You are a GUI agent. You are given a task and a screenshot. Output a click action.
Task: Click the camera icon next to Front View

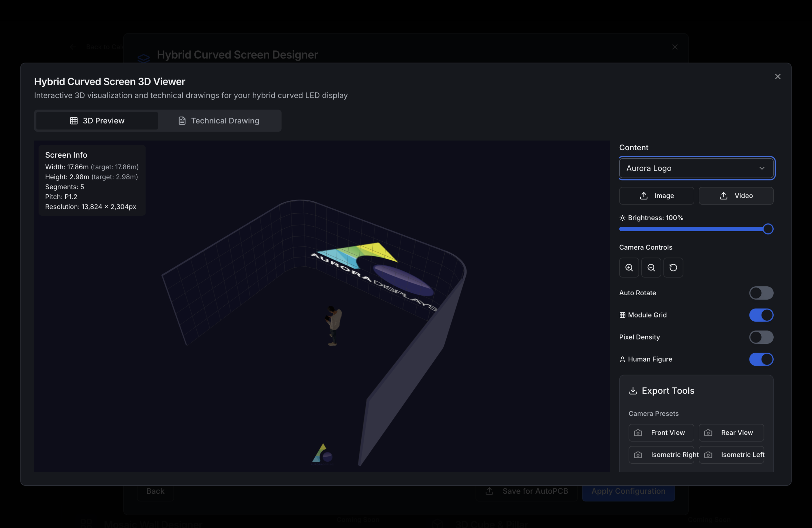638,433
